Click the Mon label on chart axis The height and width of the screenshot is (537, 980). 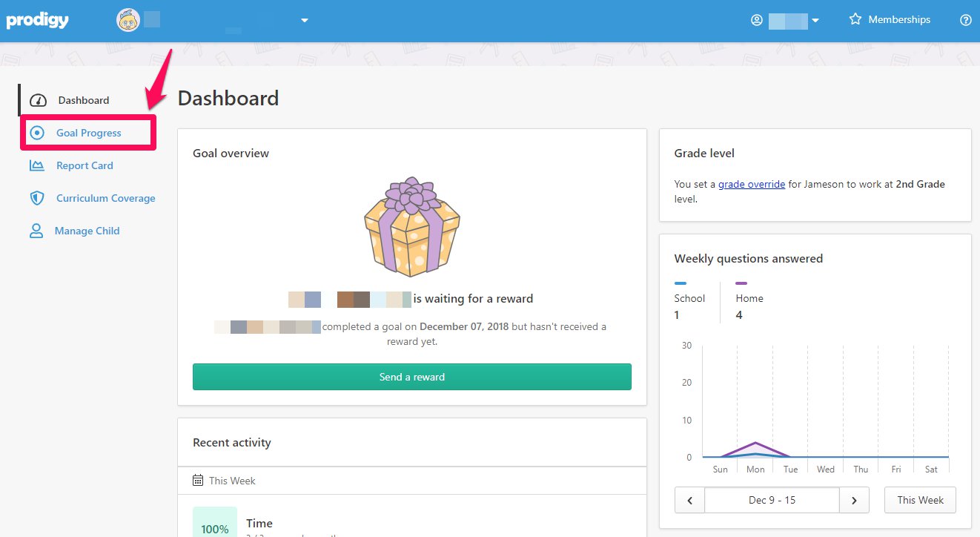[x=755, y=470]
